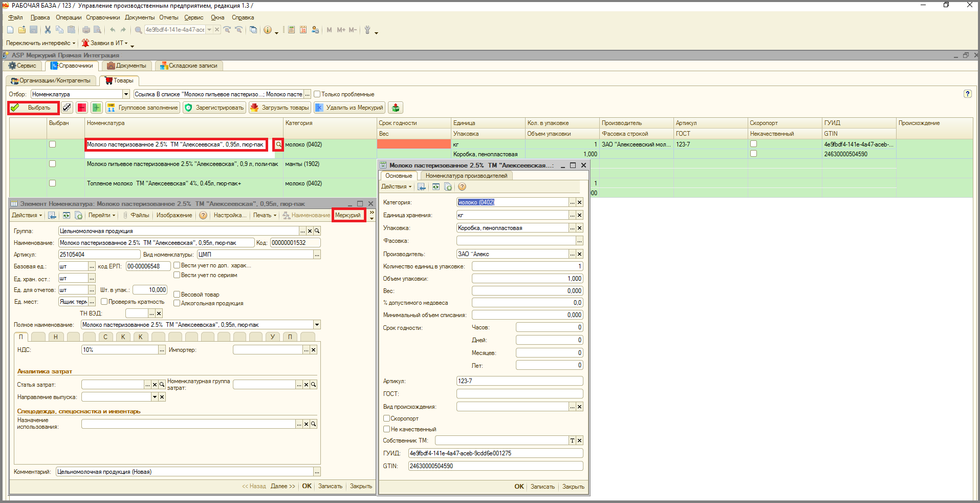Switch to Номенклатура производителей tab

tap(466, 176)
